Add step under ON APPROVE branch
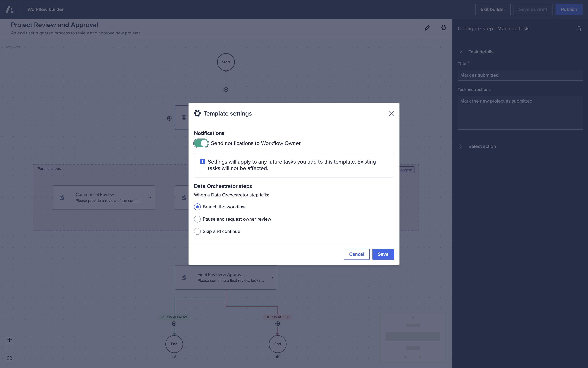This screenshot has height=368, width=588. (x=174, y=324)
